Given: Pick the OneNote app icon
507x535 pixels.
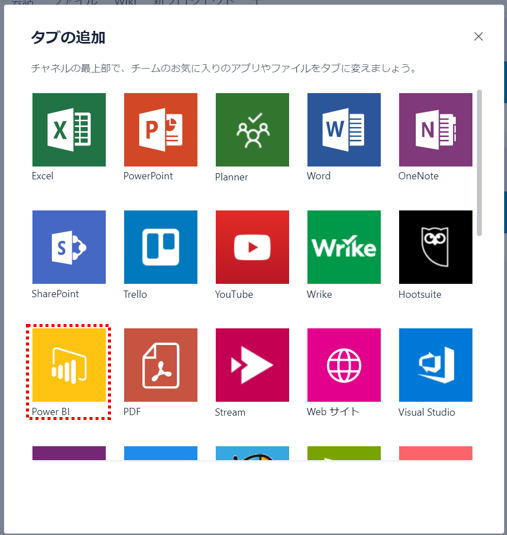Looking at the screenshot, I should click(436, 130).
